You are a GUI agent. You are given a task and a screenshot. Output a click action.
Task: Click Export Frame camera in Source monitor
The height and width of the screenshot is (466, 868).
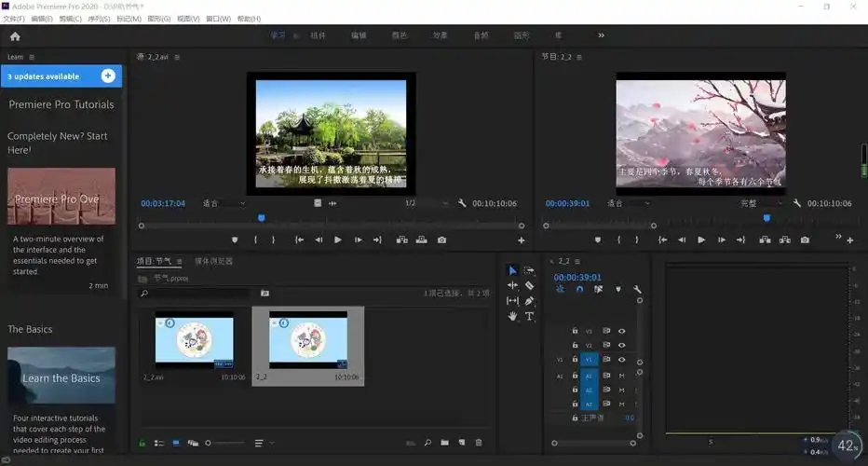point(441,240)
